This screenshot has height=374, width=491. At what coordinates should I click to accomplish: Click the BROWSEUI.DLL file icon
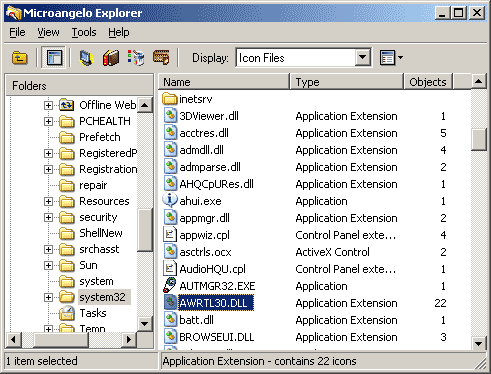click(170, 337)
